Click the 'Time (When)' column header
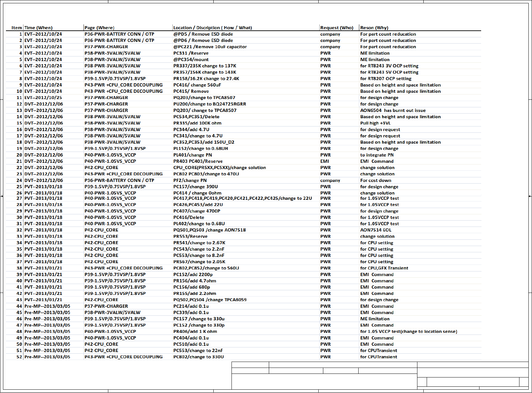The height and width of the screenshot is (393, 532). pos(38,28)
